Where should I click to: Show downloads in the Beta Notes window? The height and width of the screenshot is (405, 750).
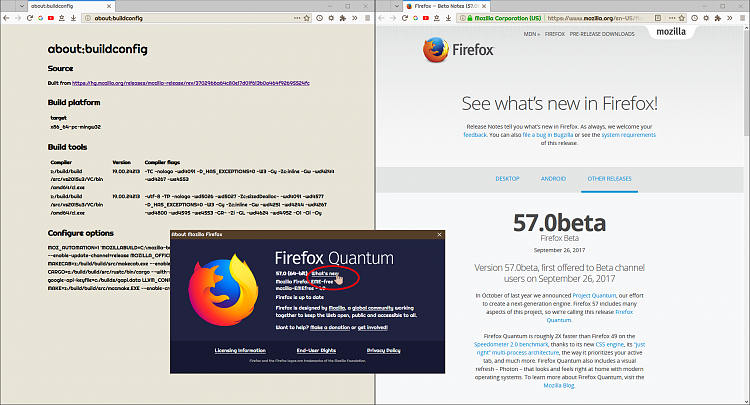click(x=448, y=18)
